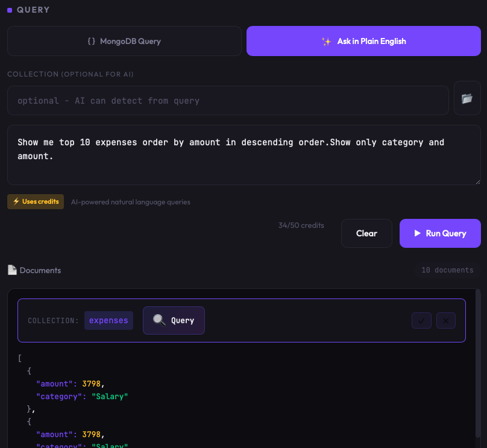Screen dimensions: 487x448
Task: Click the curly braces MongoDB icon
Action: click(x=92, y=41)
